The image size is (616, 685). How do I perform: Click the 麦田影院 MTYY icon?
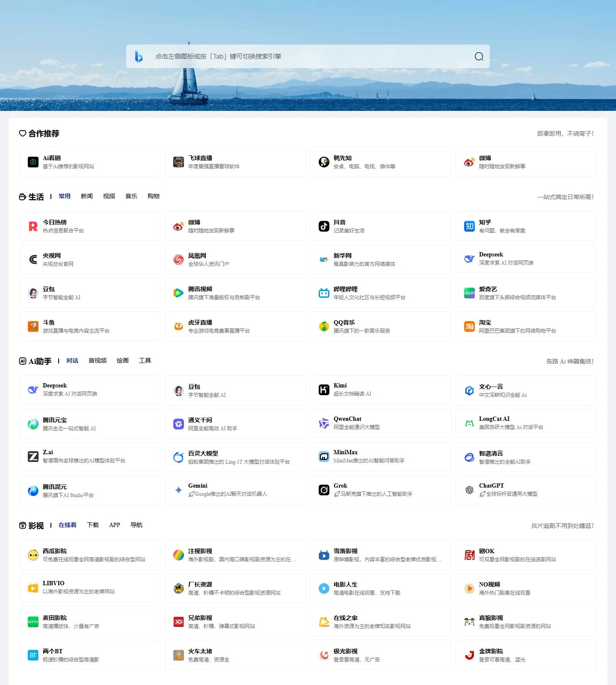coord(33,622)
